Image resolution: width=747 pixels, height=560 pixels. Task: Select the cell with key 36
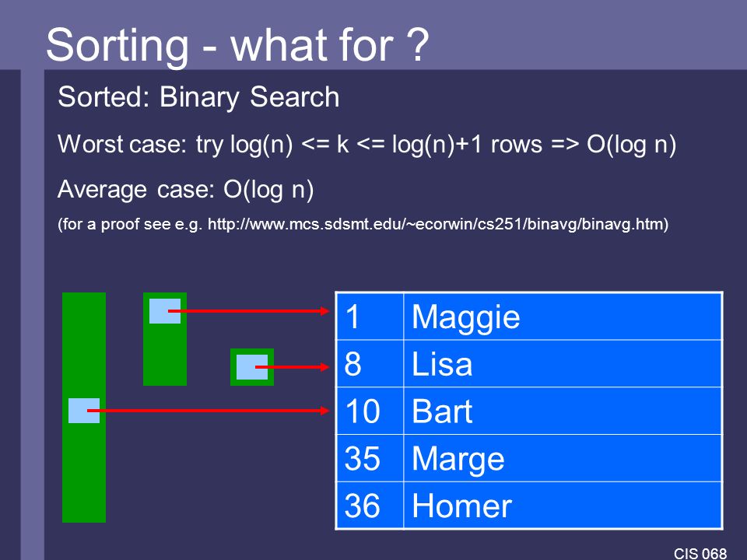[370, 506]
